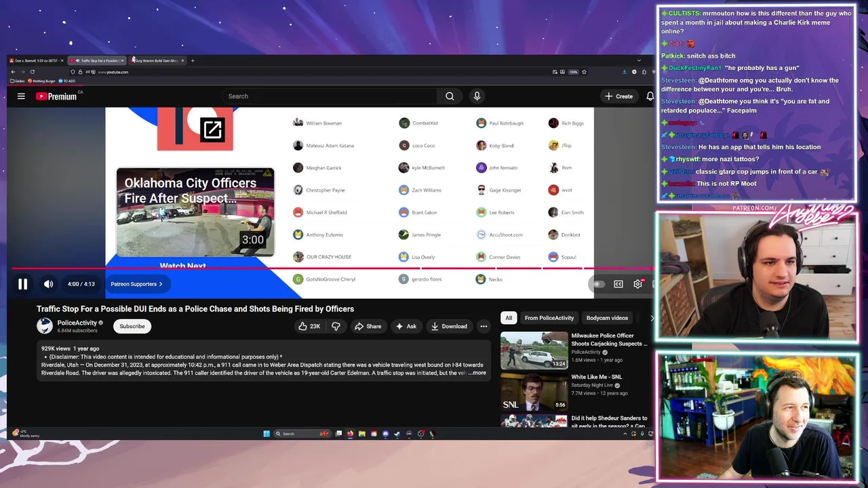This screenshot has width=868, height=488.
Task: Click the search magnifier button
Action: click(450, 96)
